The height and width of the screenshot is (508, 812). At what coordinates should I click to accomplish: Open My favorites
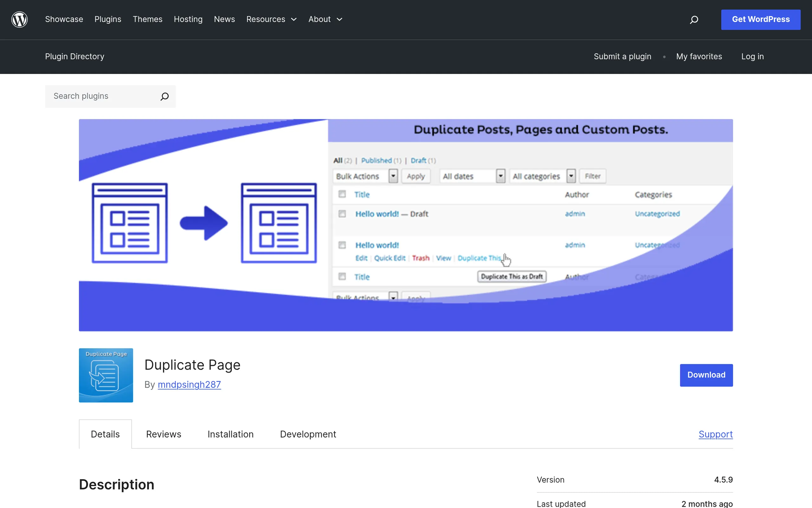[699, 57]
